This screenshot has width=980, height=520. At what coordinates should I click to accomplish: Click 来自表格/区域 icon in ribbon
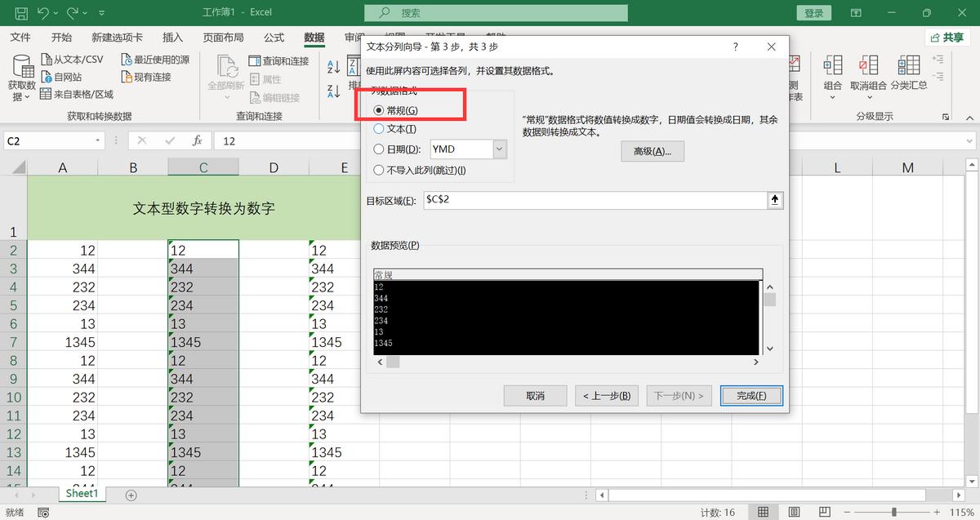coord(47,95)
